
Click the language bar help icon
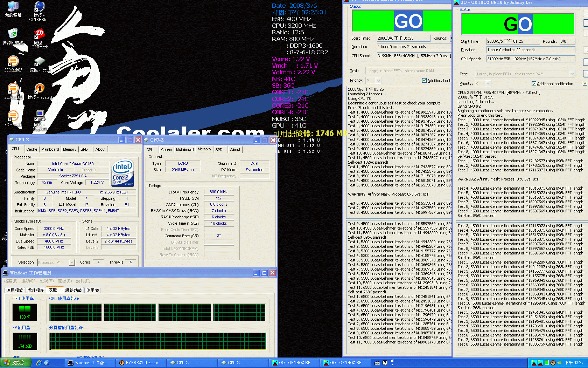click(385, 363)
